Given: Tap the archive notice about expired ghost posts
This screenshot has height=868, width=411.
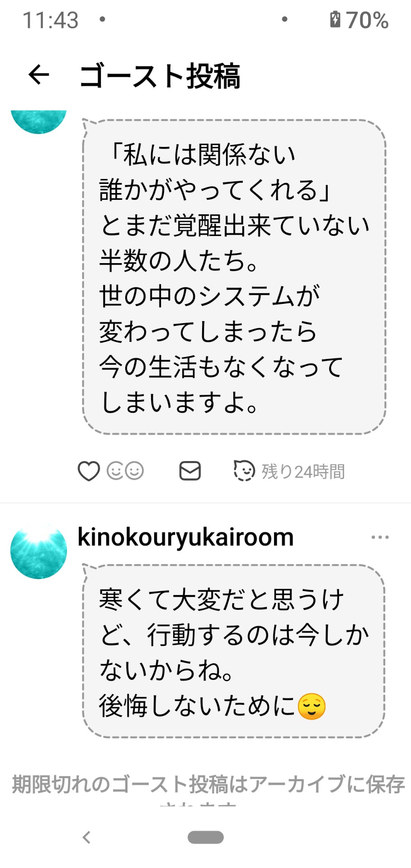Looking at the screenshot, I should [208, 788].
